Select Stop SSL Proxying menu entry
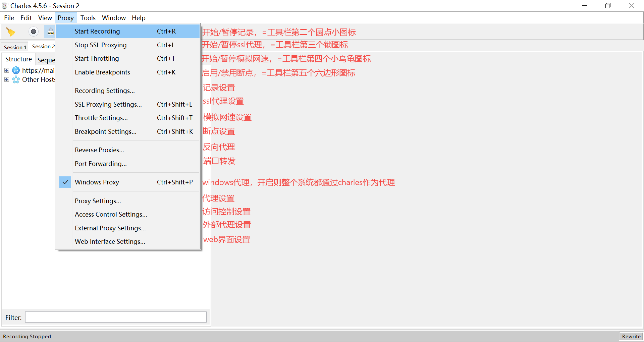This screenshot has width=644, height=342. [128, 45]
